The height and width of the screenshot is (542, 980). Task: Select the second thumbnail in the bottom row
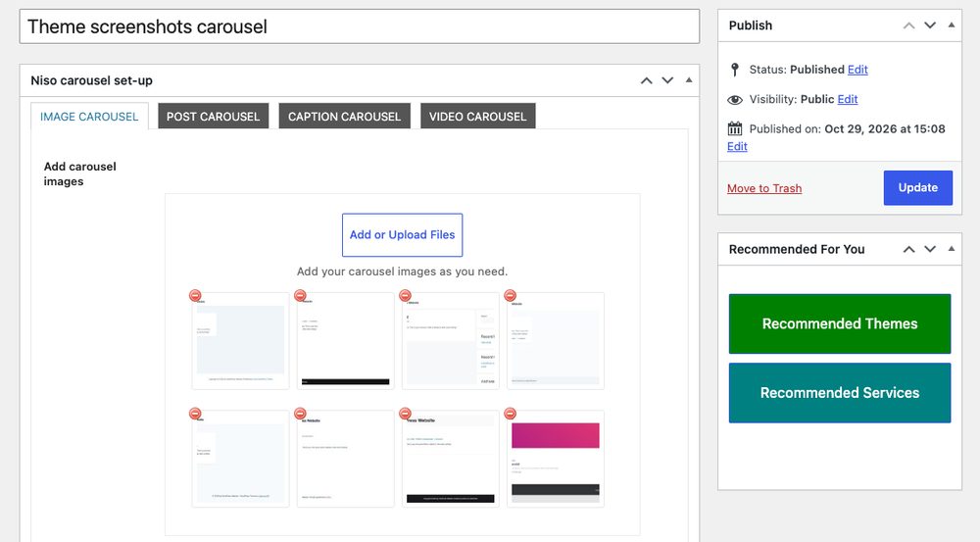(x=346, y=459)
